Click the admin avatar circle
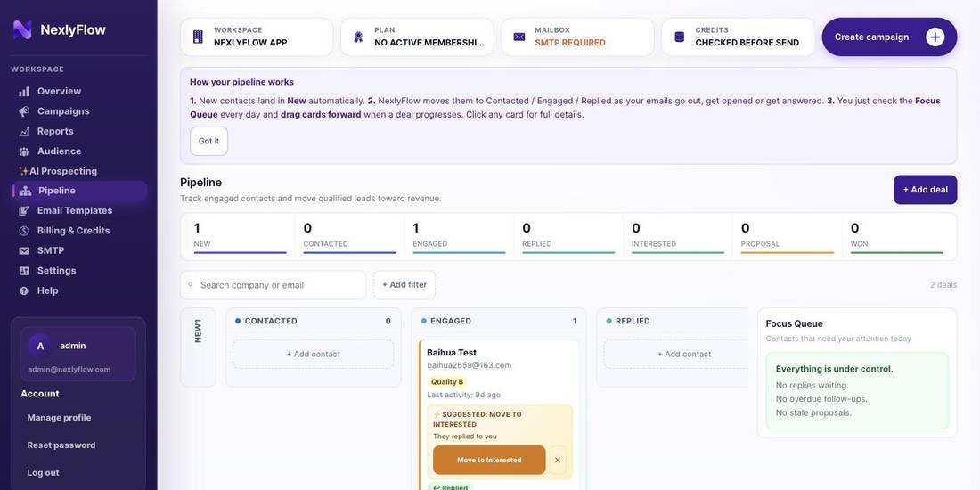Viewport: 980px width, 490px height. [41, 346]
